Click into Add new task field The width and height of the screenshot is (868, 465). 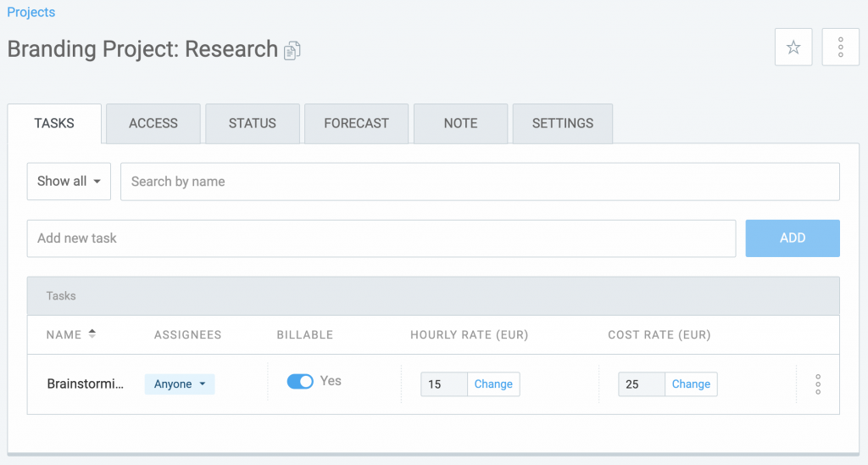click(381, 238)
